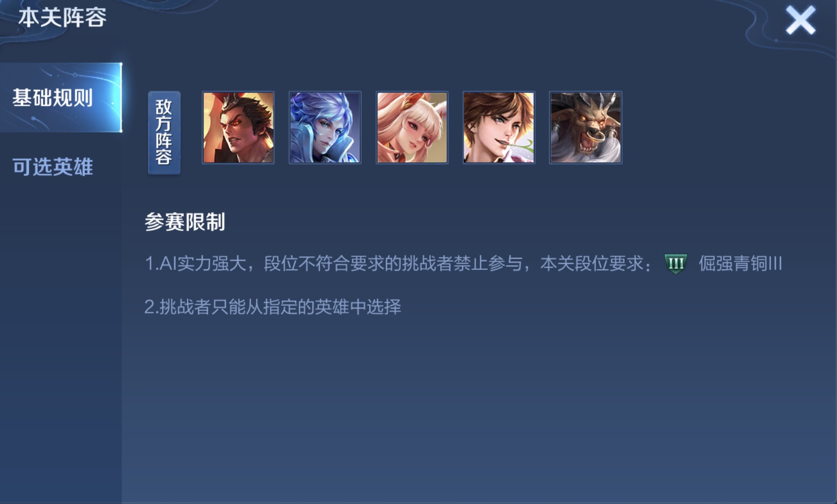Select the 本关阵容 panel title
The width and height of the screenshot is (837, 504).
62,18
